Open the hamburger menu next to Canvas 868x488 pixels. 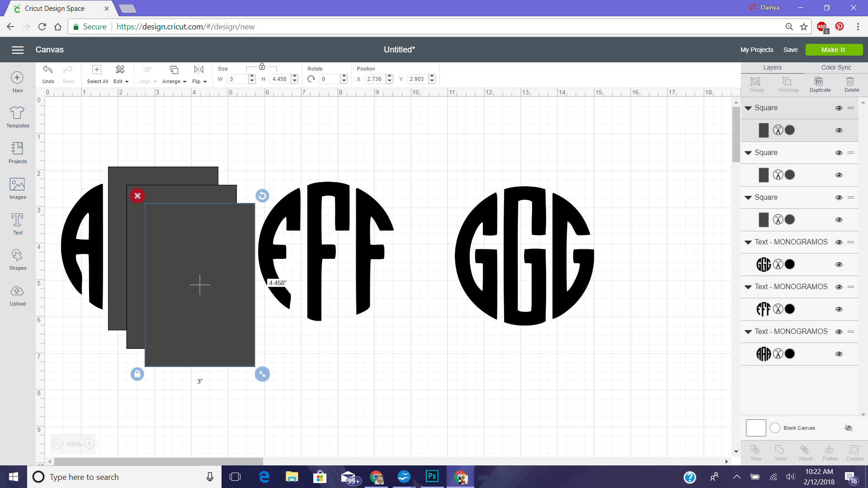18,50
